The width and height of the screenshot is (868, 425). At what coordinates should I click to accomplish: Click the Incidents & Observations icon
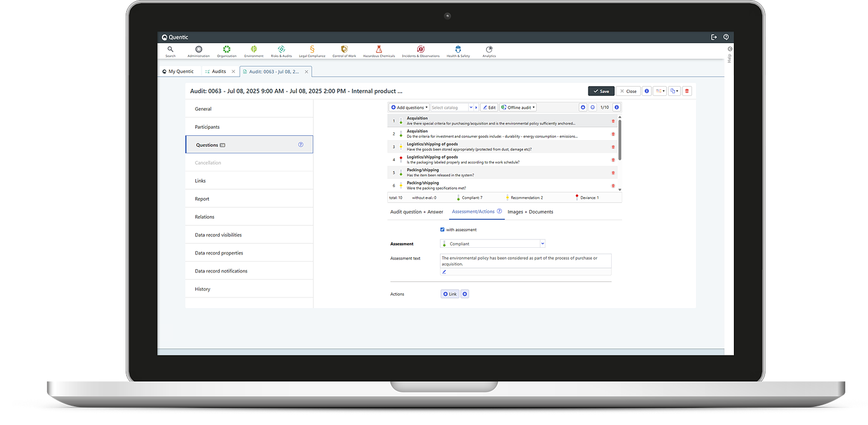click(420, 50)
